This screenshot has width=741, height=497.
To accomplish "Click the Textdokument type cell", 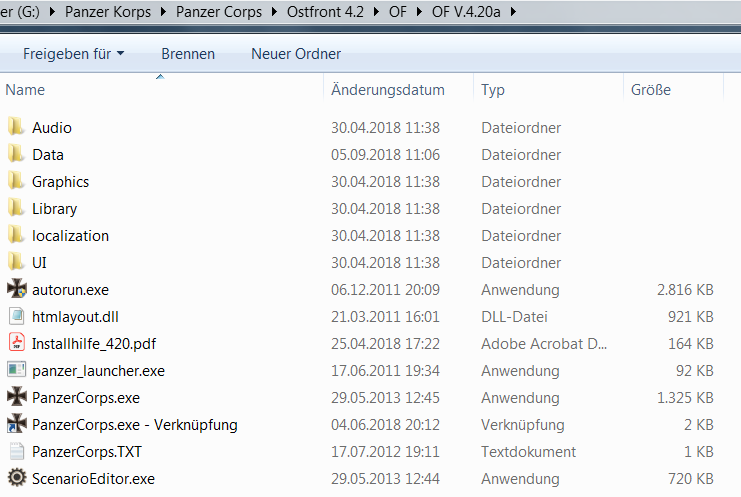I will coord(528,451).
